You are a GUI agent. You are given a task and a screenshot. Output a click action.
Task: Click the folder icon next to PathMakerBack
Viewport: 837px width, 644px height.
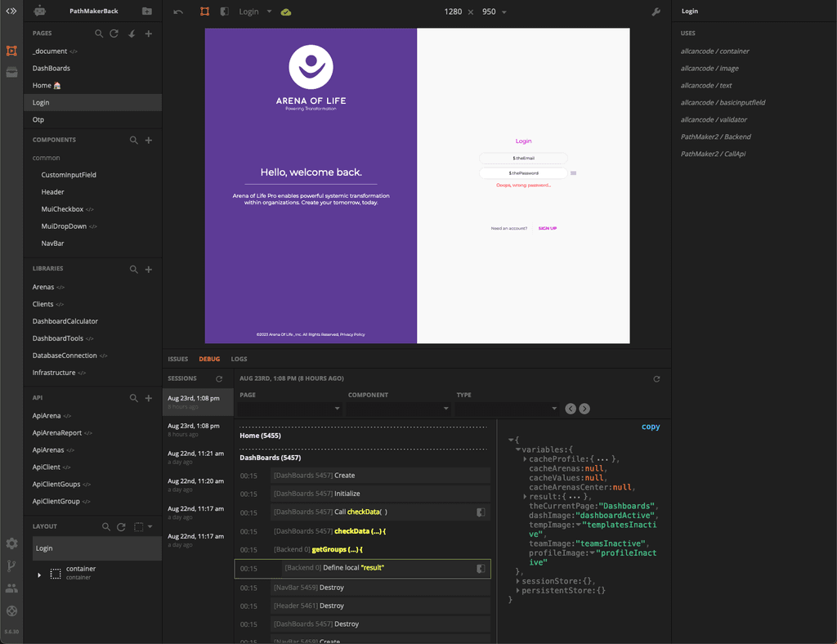[147, 11]
